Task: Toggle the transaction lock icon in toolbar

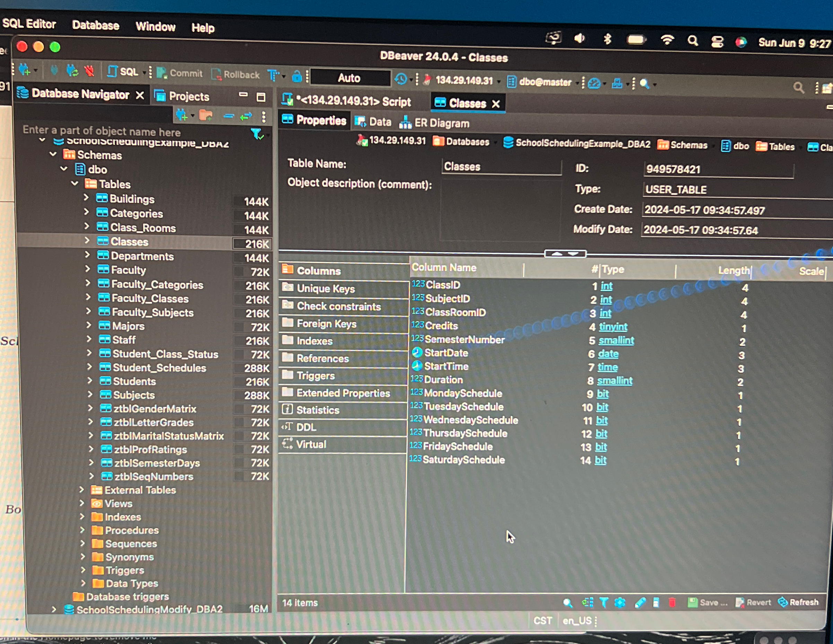Action: [x=296, y=76]
